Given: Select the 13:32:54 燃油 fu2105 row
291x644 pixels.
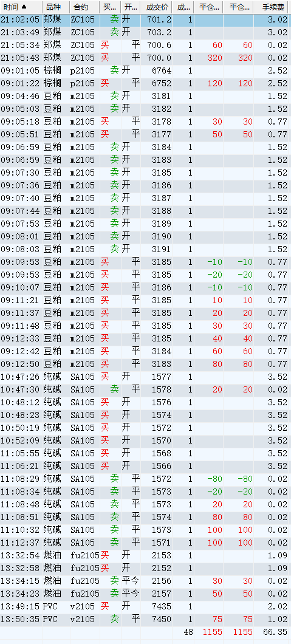Looking at the screenshot, I should pyautogui.click(x=145, y=555).
